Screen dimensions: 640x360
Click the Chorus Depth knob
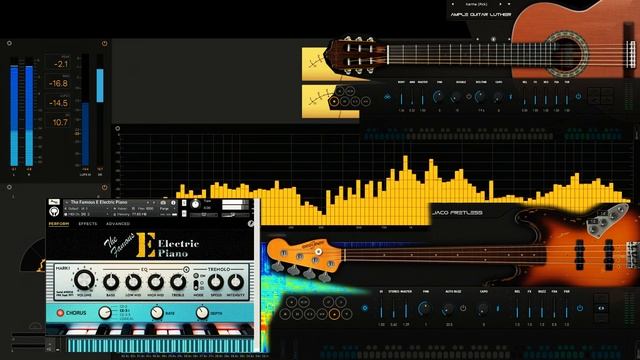(202, 313)
